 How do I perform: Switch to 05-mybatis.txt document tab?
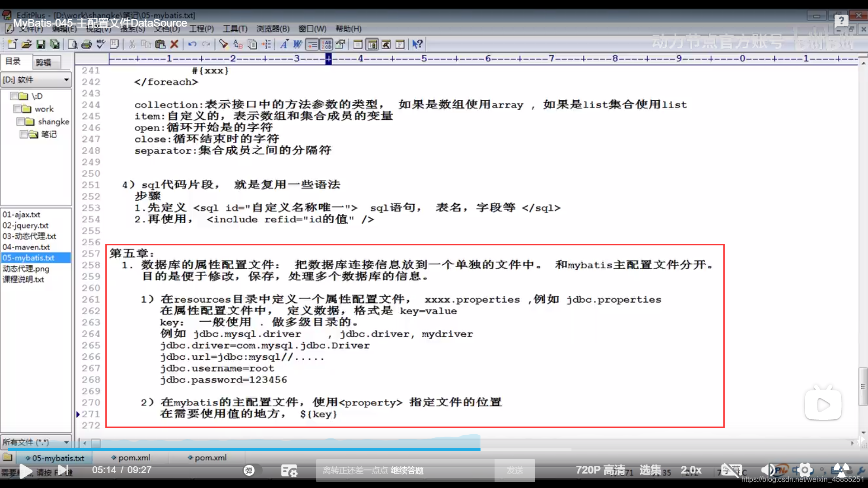coord(55,458)
